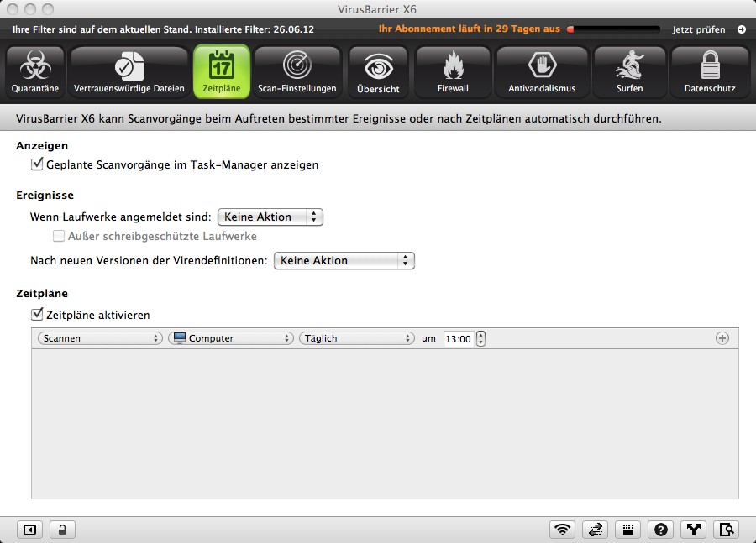Click the time stepper next to 13:00
756x543 pixels.
tap(480, 339)
